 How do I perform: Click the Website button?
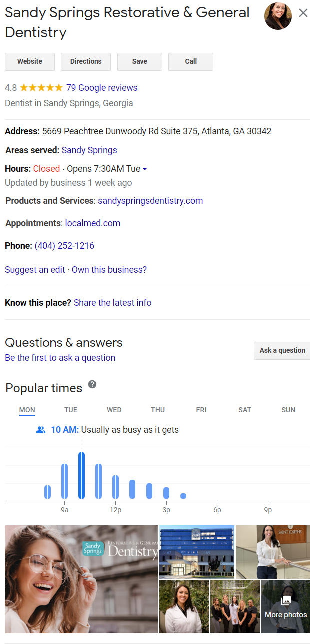tap(30, 61)
